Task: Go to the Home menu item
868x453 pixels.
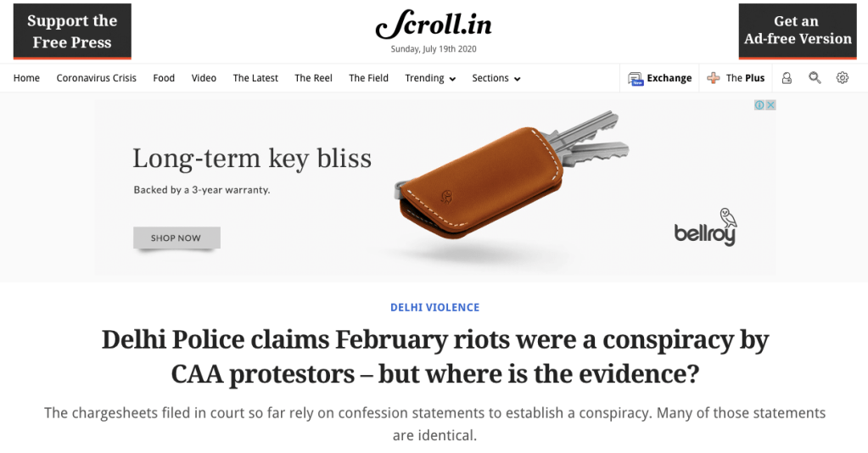Action: [x=26, y=78]
